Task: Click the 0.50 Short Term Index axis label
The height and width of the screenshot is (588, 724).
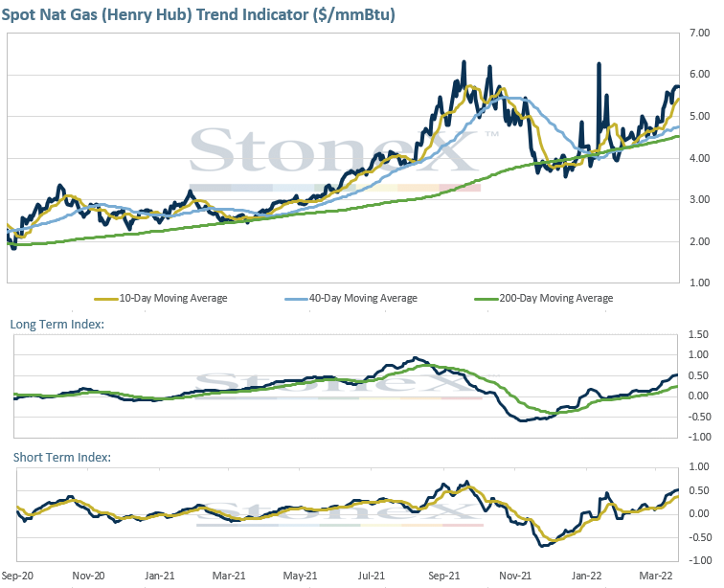Action: [698, 490]
